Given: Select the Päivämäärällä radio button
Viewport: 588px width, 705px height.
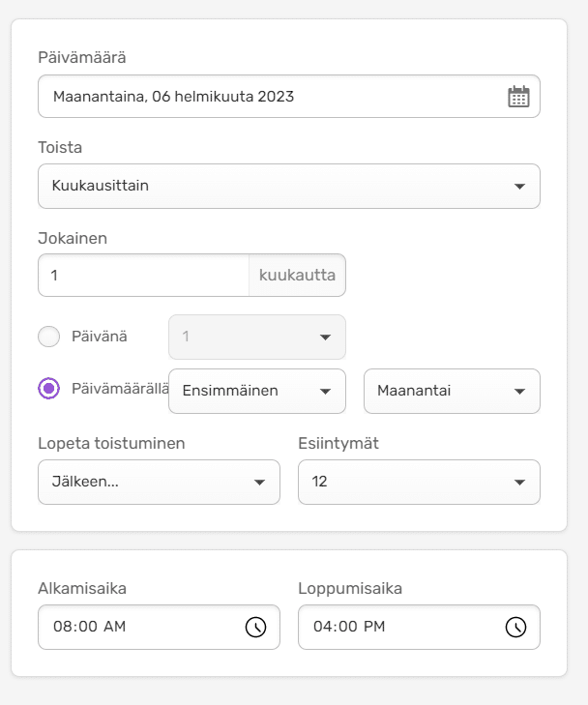Looking at the screenshot, I should [48, 389].
